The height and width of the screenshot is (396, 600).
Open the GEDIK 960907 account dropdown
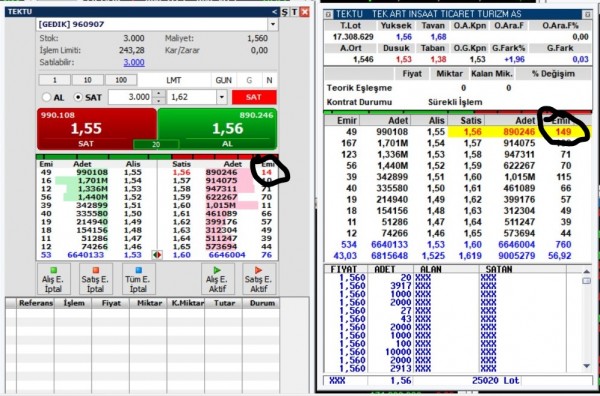(x=273, y=24)
